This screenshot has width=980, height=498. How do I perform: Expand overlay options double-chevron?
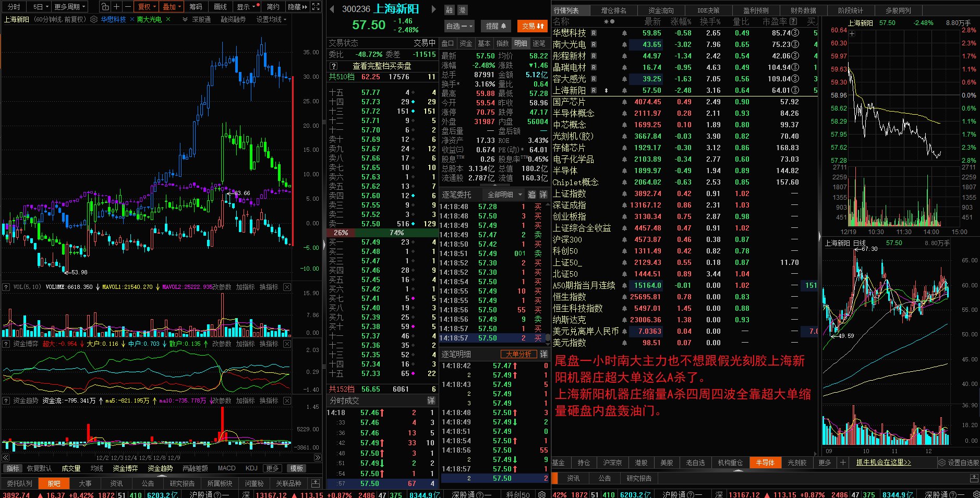(x=185, y=19)
